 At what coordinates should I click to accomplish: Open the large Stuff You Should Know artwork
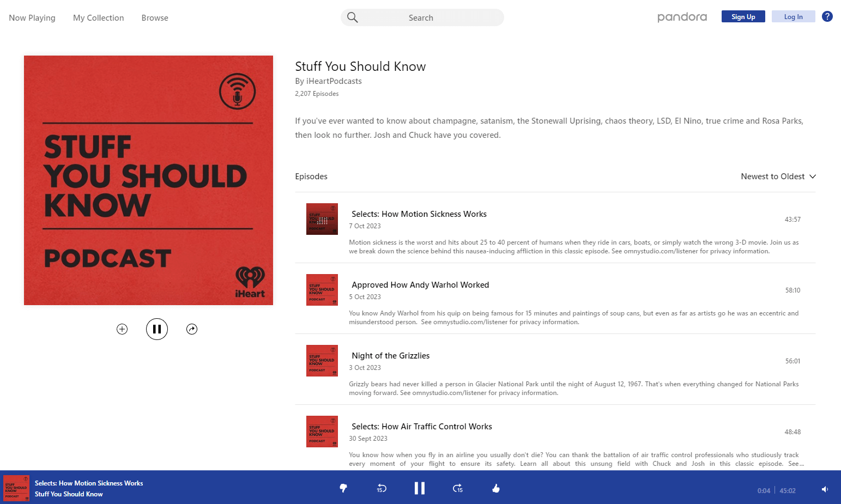(x=148, y=180)
